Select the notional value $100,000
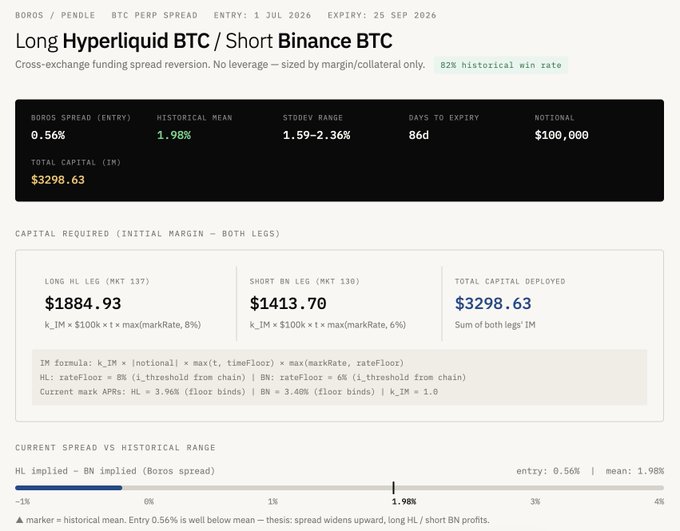680x531 pixels. click(561, 135)
